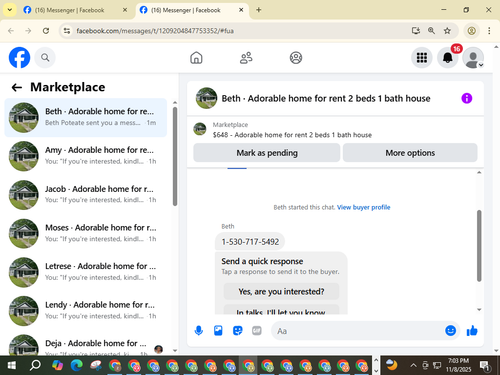Send a thumbs-up like
The image size is (500, 375).
click(472, 331)
